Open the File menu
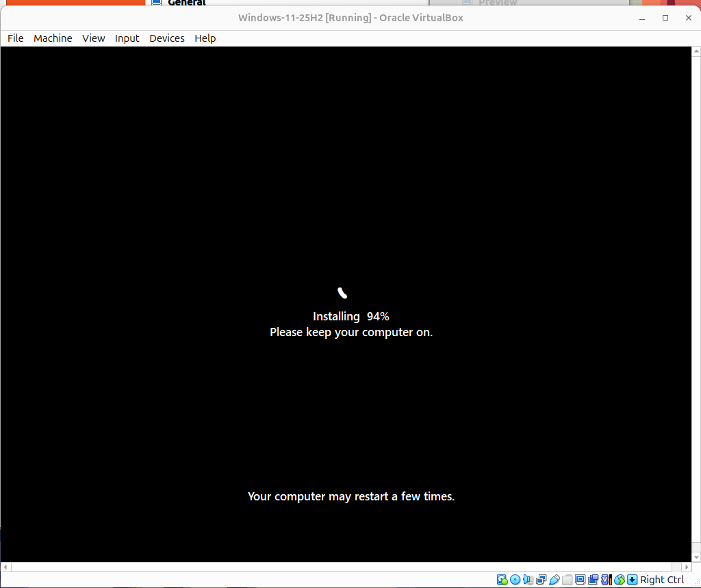 point(15,38)
